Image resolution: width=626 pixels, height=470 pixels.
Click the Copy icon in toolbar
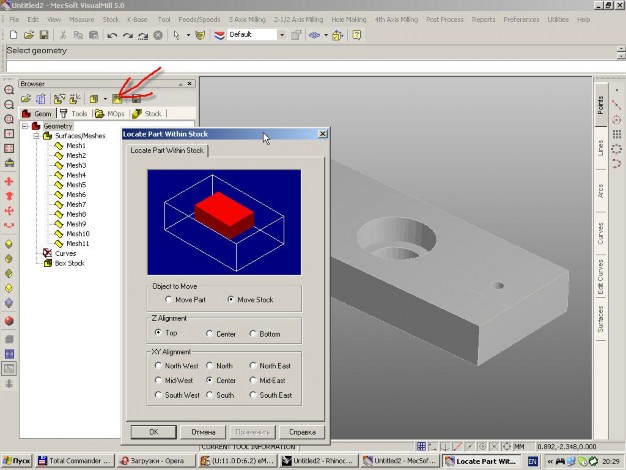(x=78, y=35)
